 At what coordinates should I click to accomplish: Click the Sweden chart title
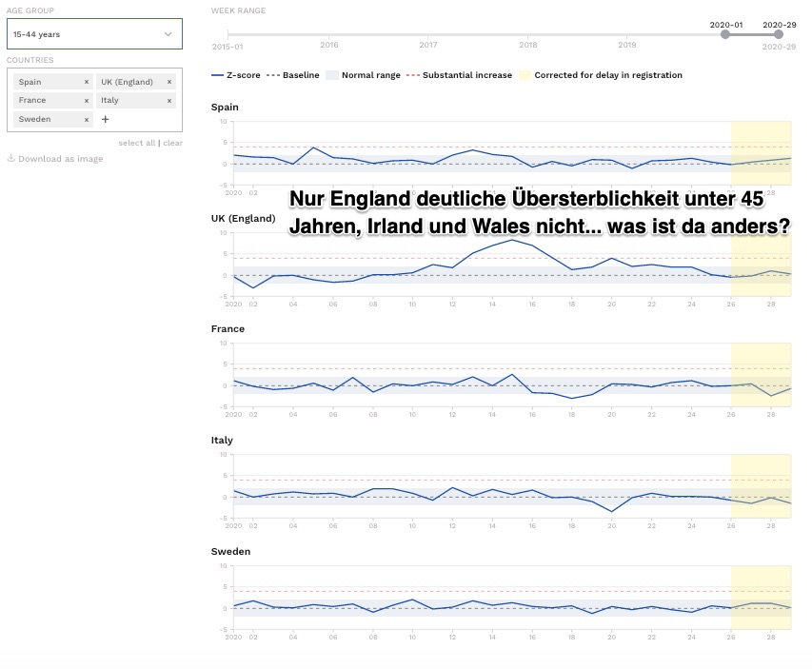click(x=230, y=551)
